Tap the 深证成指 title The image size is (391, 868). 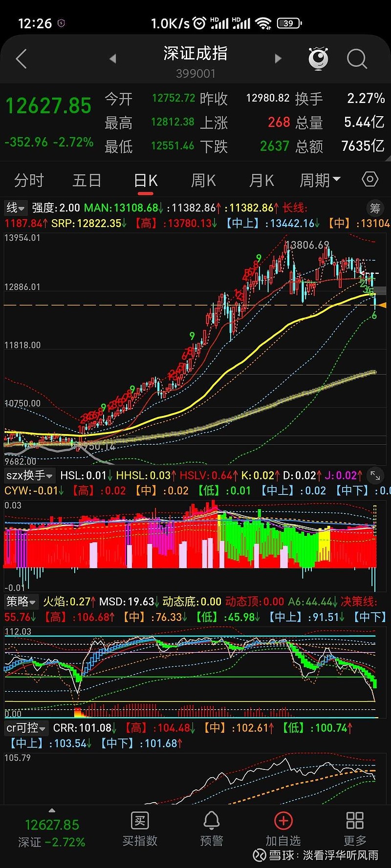195,53
